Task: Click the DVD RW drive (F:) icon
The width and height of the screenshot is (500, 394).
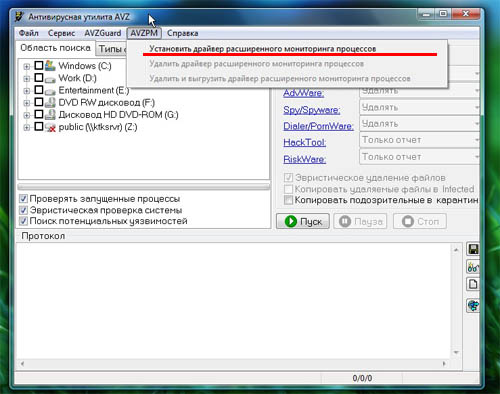Action: [x=50, y=102]
